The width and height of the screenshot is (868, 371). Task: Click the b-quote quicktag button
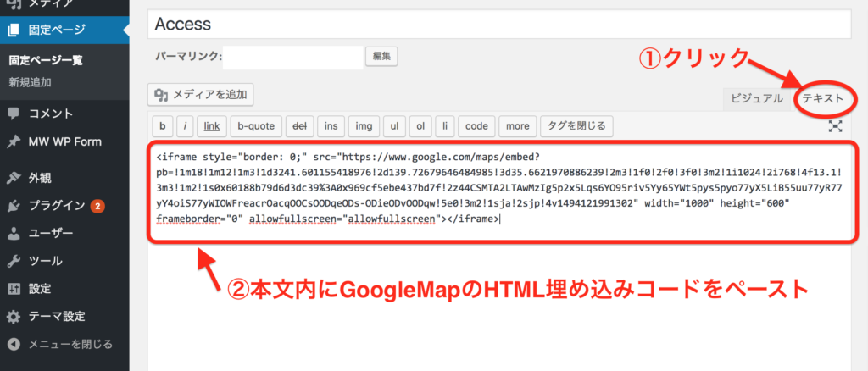click(x=255, y=126)
